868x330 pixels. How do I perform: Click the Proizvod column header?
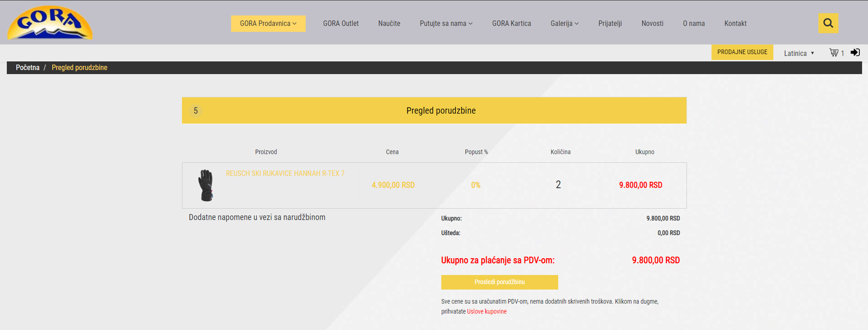(x=266, y=152)
